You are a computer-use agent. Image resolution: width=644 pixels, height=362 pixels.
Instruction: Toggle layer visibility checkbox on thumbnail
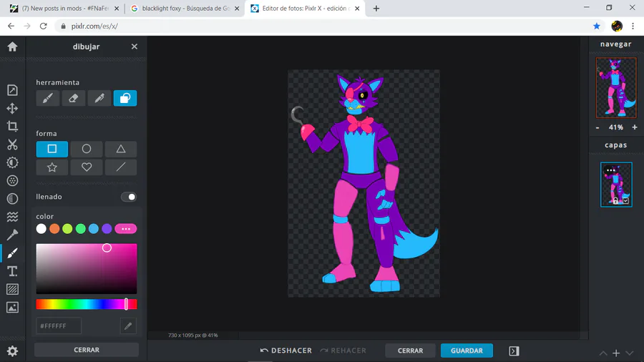click(625, 201)
